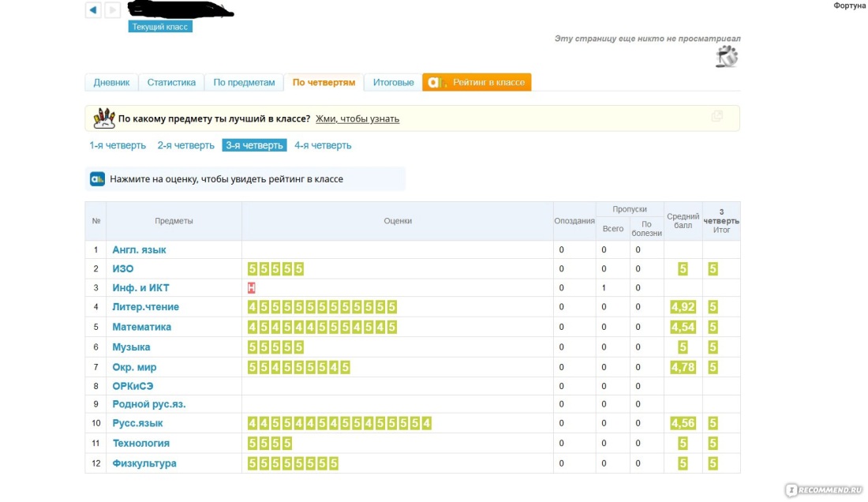Click the faded icon at banner's right edge

(716, 116)
